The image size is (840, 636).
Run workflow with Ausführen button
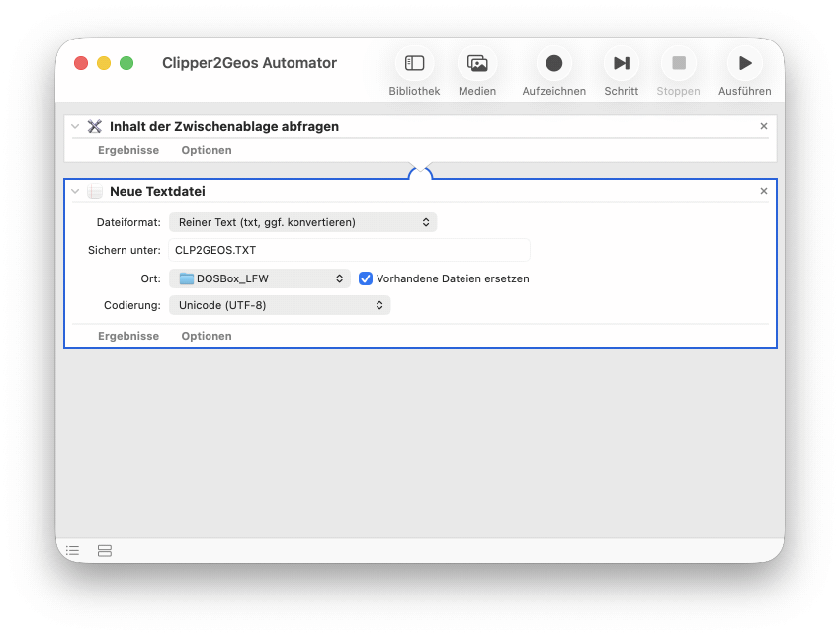click(x=744, y=64)
